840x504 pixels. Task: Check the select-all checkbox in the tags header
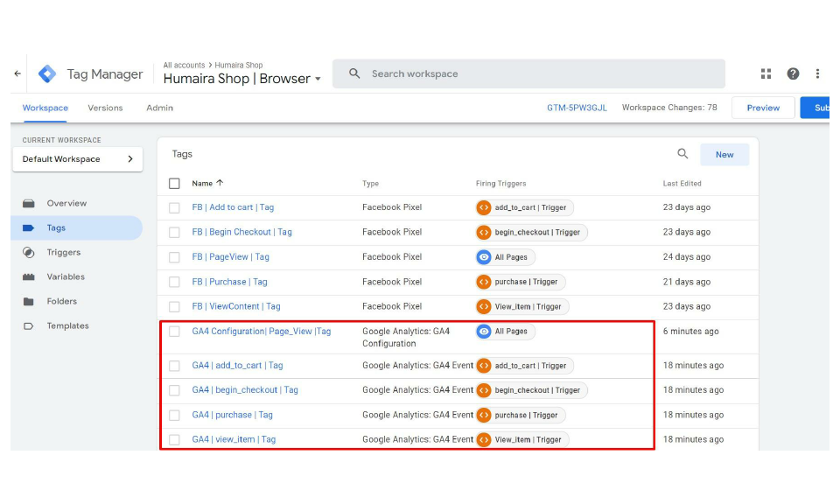tap(173, 184)
